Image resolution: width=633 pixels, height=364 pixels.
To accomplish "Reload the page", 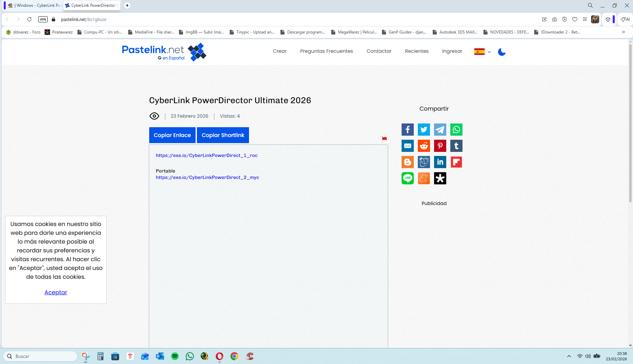I will 29,19.
